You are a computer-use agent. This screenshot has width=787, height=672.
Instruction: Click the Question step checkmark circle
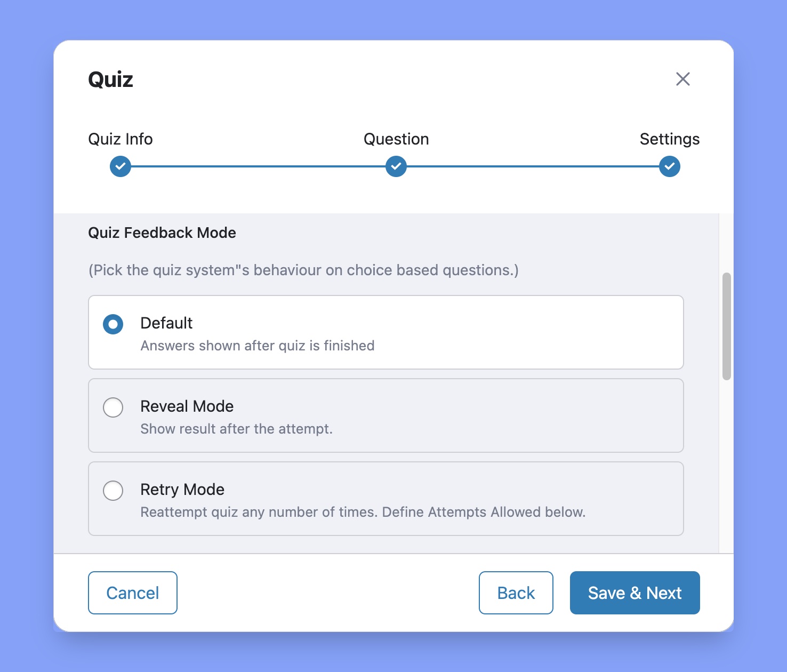coord(396,166)
